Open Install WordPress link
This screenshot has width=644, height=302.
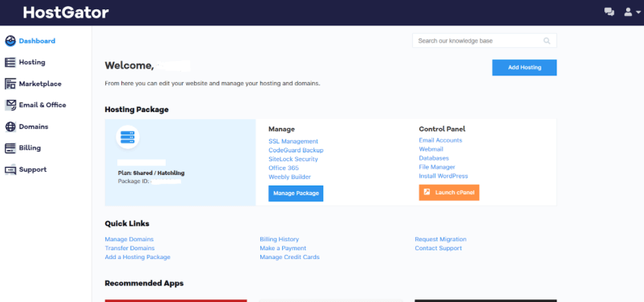click(443, 176)
